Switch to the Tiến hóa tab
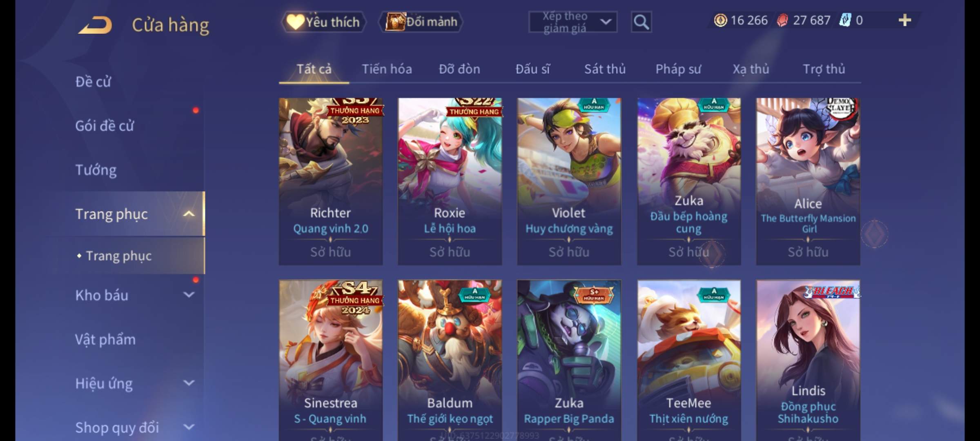Screen dimensions: 980x441 [387, 69]
